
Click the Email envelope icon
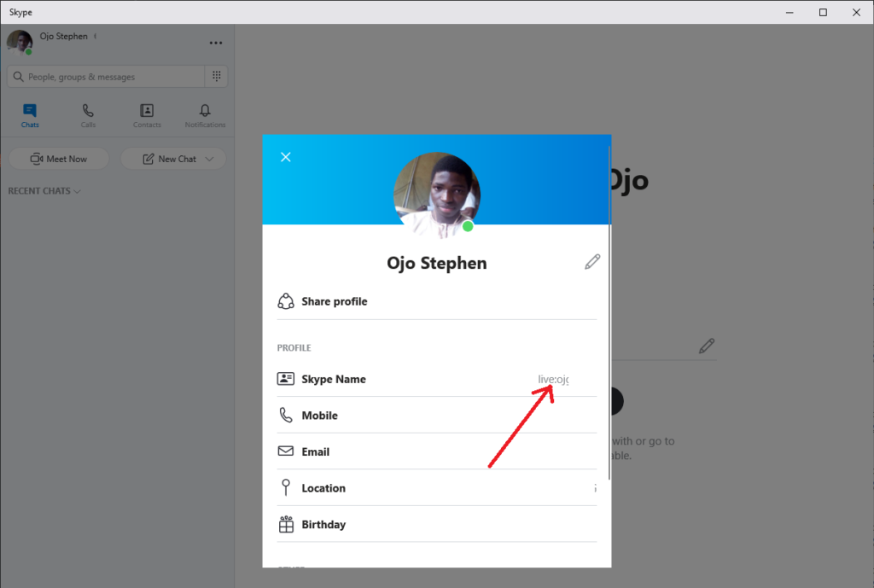285,451
